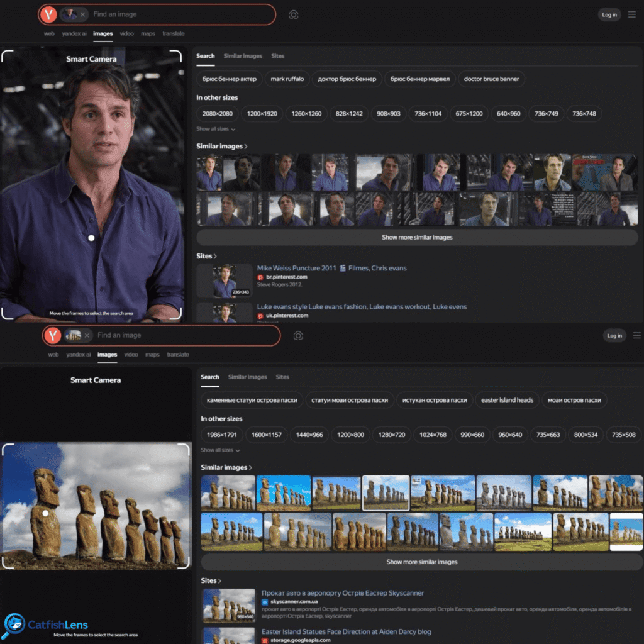Click the favicon beside storage.googleapis.com

pyautogui.click(x=265, y=640)
